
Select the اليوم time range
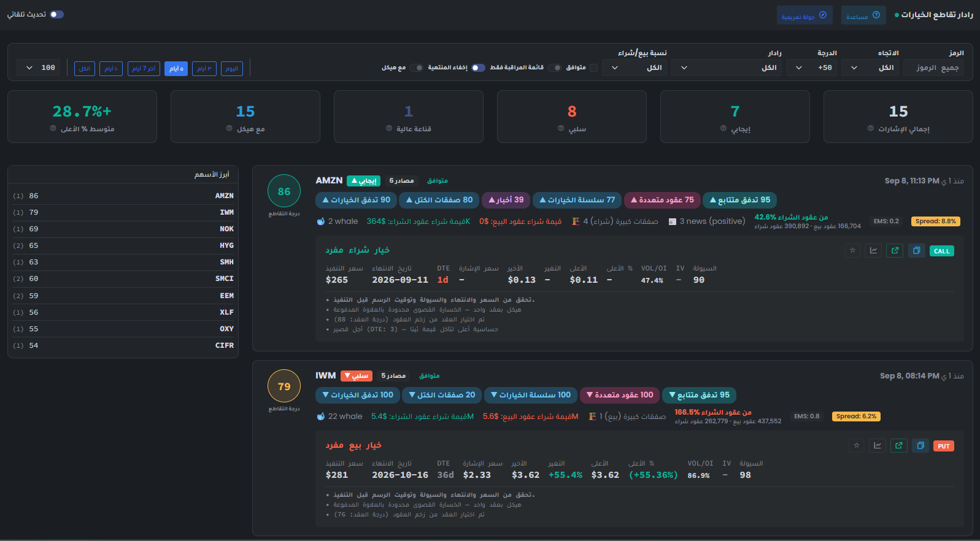click(x=232, y=69)
